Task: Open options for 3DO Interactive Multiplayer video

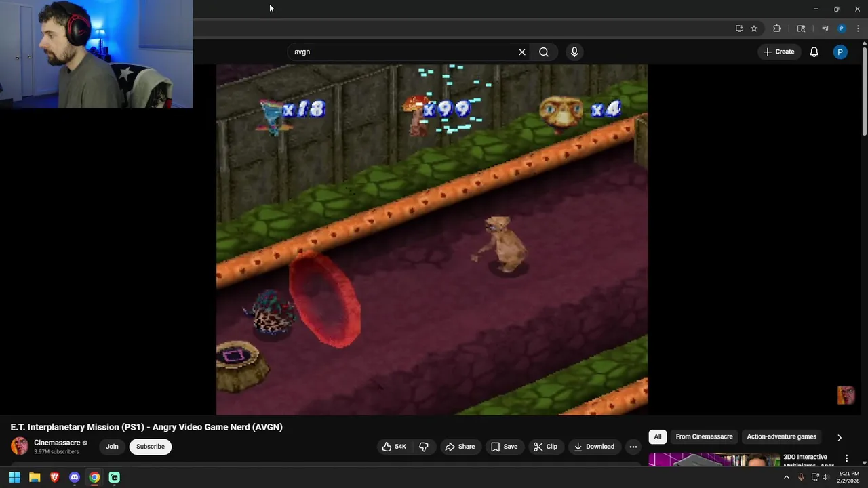Action: point(846,459)
